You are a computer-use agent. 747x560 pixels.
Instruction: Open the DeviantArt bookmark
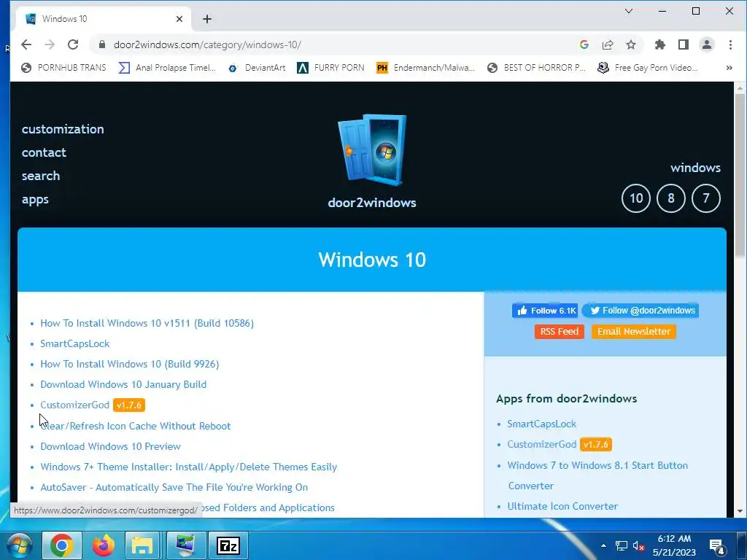[257, 68]
